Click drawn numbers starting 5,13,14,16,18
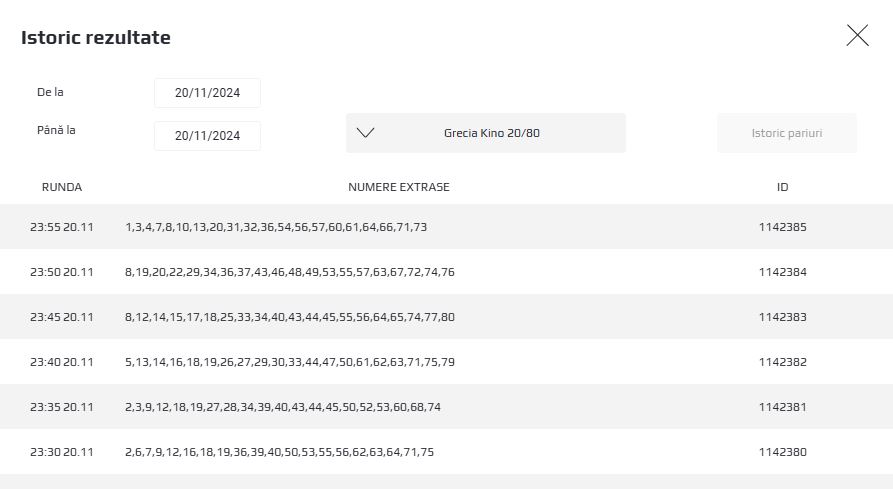The width and height of the screenshot is (893, 489). (290, 361)
